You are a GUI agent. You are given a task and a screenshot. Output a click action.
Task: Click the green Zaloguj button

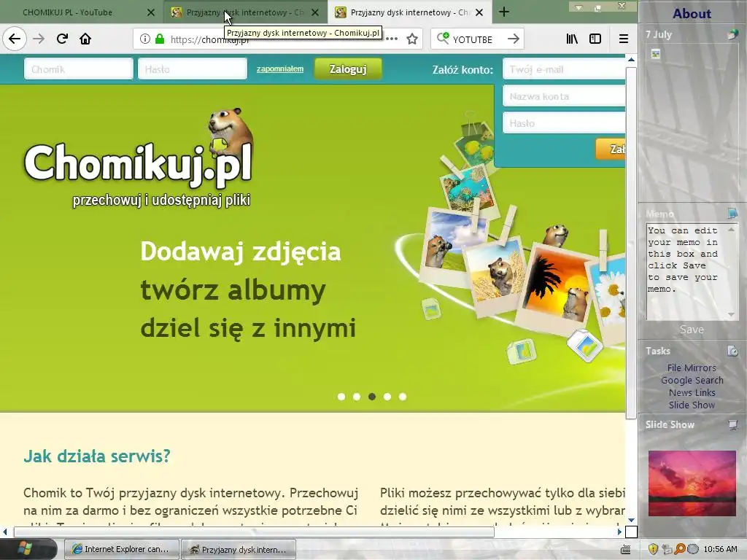(x=348, y=69)
